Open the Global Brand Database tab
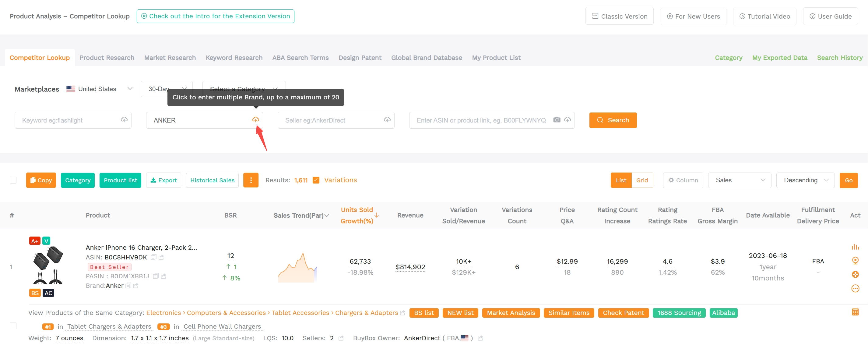The height and width of the screenshot is (346, 868). pyautogui.click(x=426, y=58)
